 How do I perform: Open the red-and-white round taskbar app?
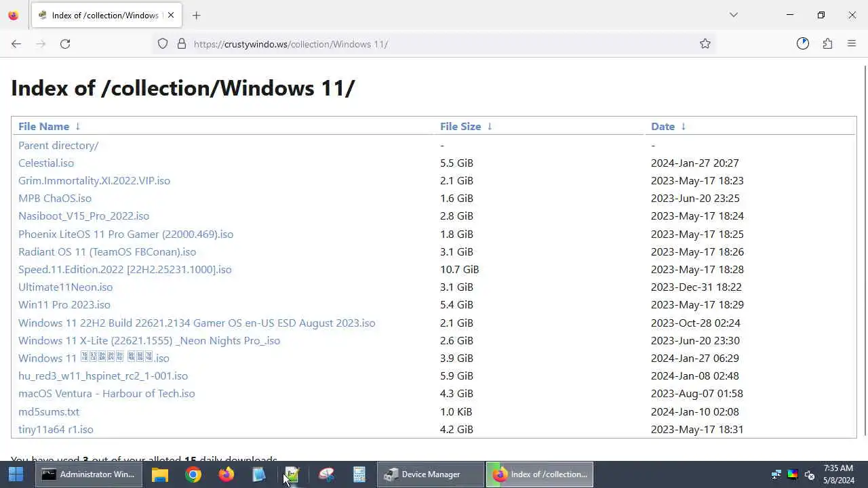click(x=326, y=474)
